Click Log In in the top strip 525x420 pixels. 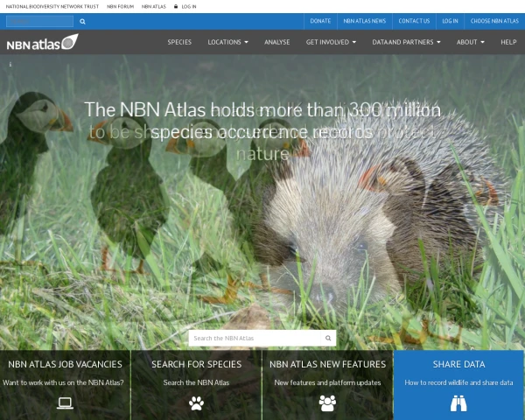(x=189, y=6)
